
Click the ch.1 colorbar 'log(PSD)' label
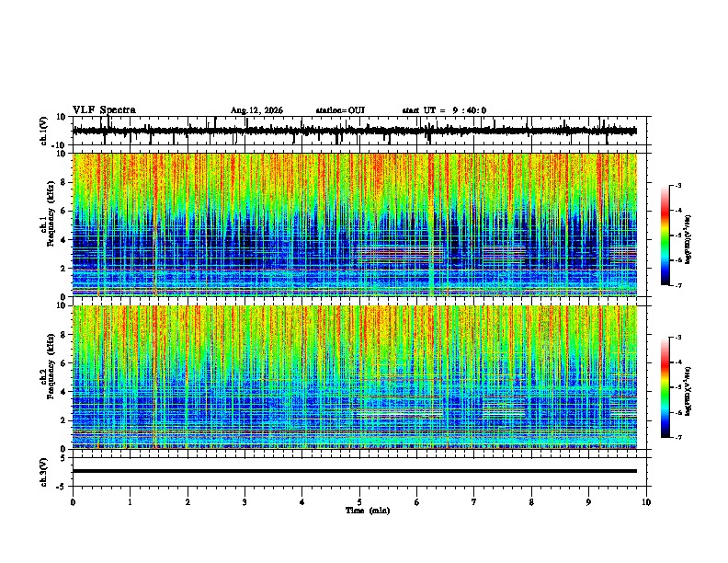pos(688,240)
